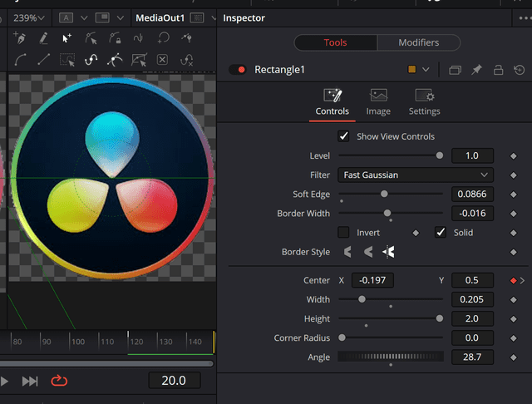The height and width of the screenshot is (404, 532).
Task: Open the Rectangle1 color tag dropdown
Action: [426, 70]
